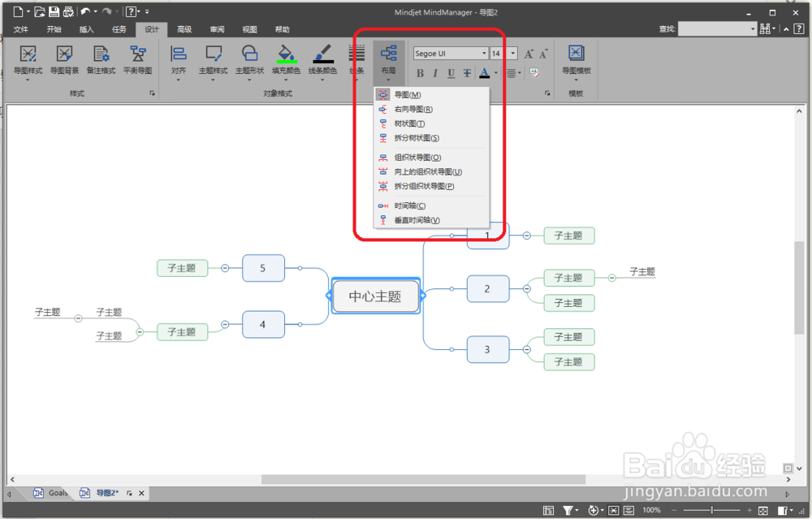
Task: Click the 备注格式 (notes format) icon
Action: [x=101, y=60]
